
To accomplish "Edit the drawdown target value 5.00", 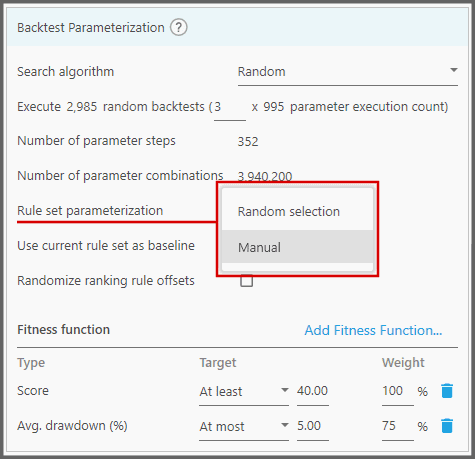I will [313, 427].
